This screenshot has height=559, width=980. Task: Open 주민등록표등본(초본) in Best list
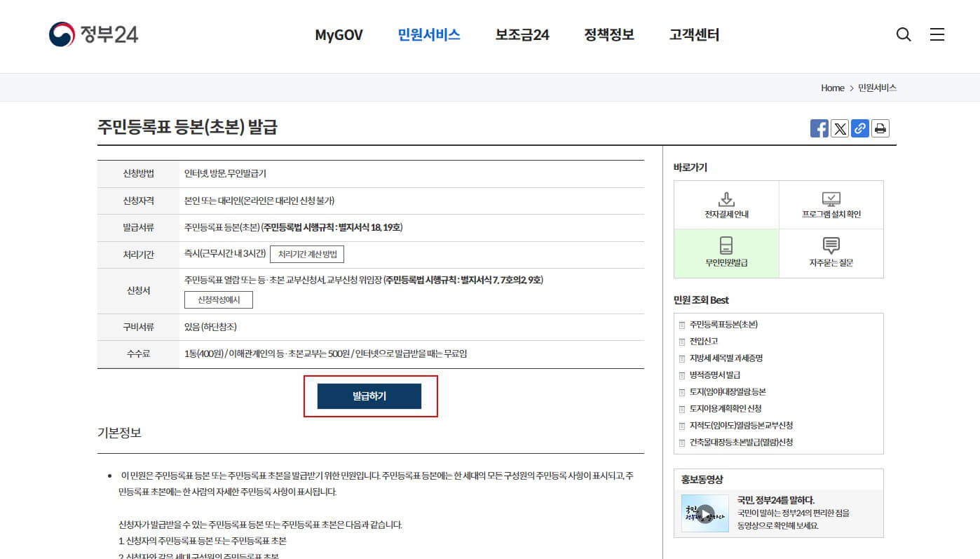[x=723, y=324]
